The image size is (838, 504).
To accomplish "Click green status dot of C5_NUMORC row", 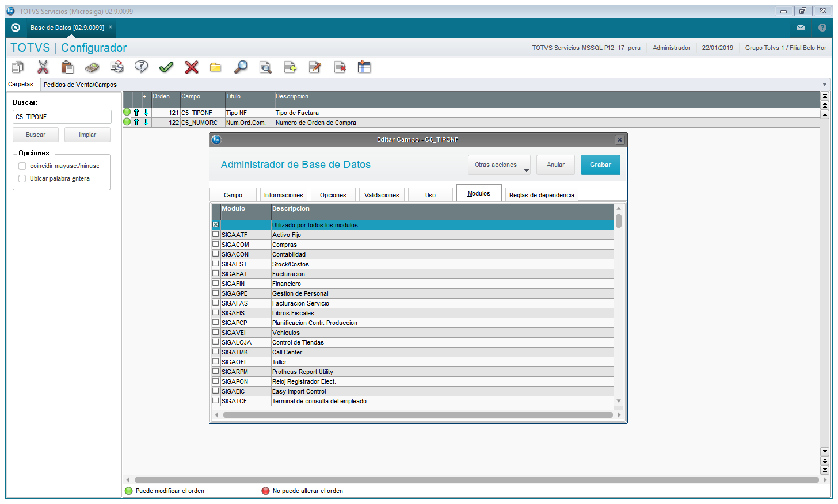I will (127, 122).
